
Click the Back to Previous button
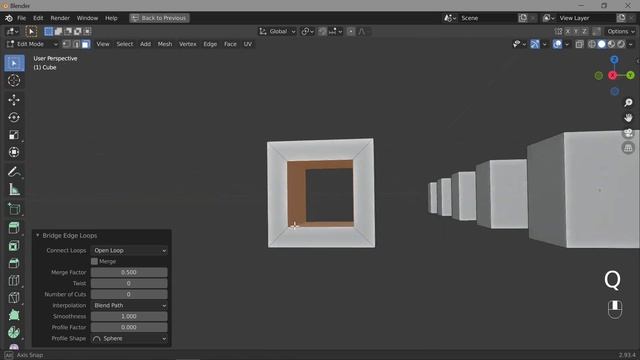159,18
